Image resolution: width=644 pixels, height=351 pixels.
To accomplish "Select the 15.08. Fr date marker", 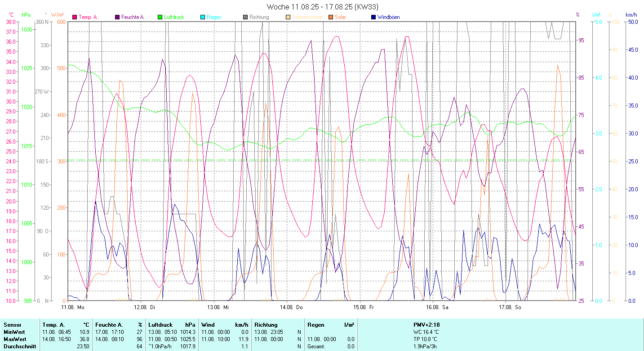I will 364,307.
